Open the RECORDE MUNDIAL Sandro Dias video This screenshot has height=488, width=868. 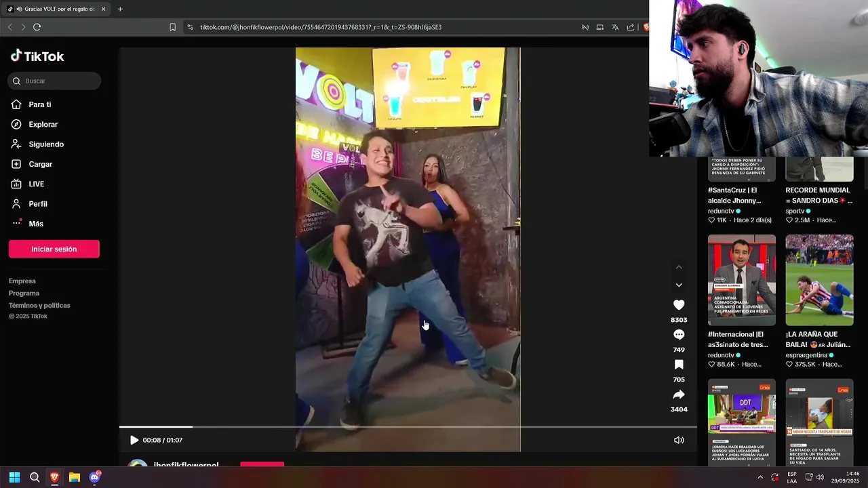[x=818, y=195]
